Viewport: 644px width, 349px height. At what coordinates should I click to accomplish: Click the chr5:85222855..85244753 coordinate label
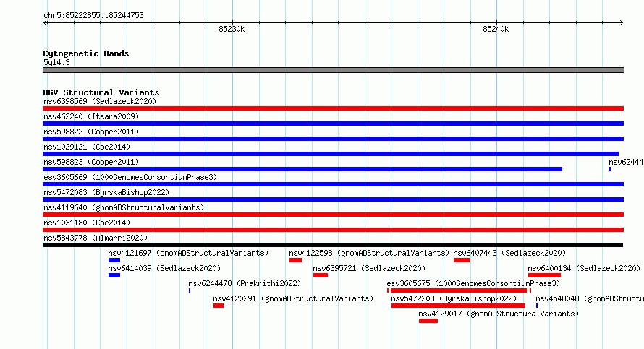pos(93,16)
